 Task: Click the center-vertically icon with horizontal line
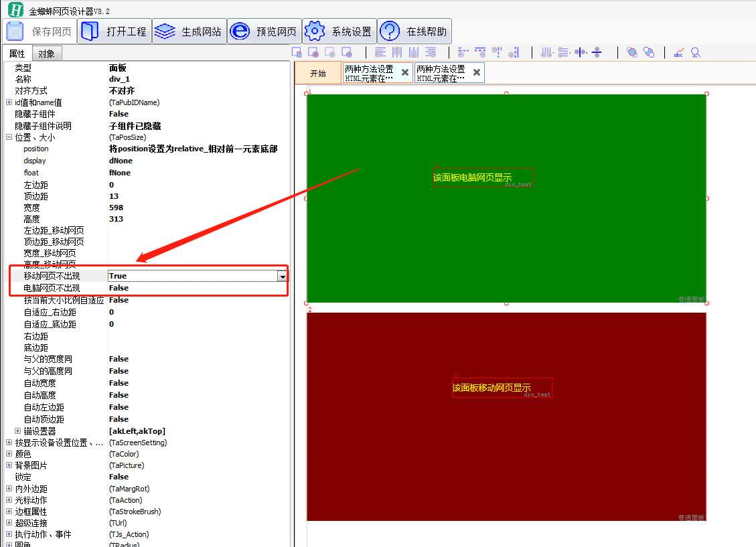click(x=597, y=52)
